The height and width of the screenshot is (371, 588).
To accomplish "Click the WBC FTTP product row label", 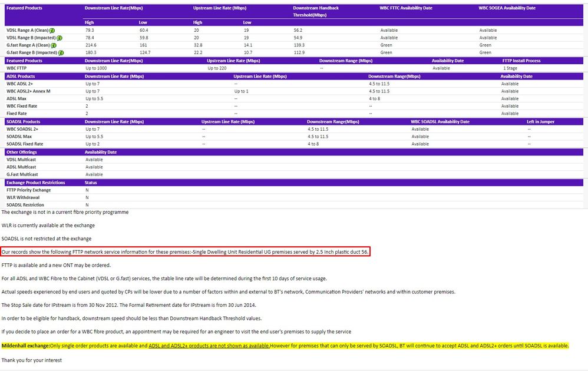I will 16,68.
